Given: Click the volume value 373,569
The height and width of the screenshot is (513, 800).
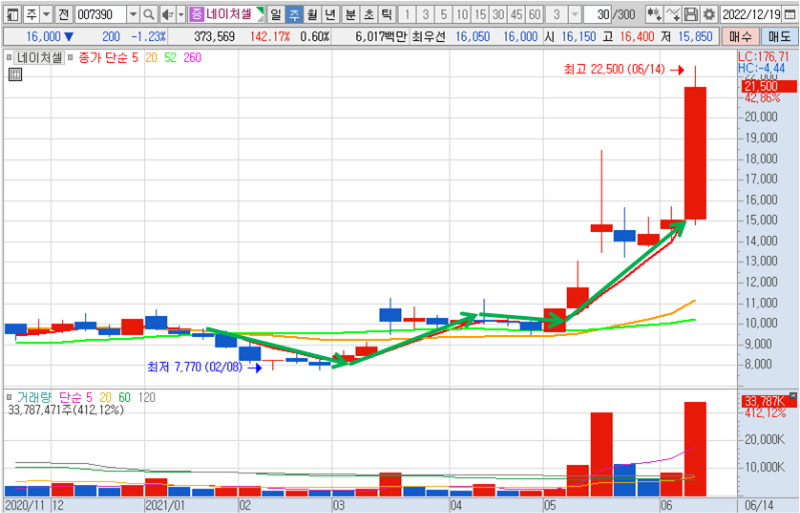Looking at the screenshot, I should pyautogui.click(x=214, y=37).
